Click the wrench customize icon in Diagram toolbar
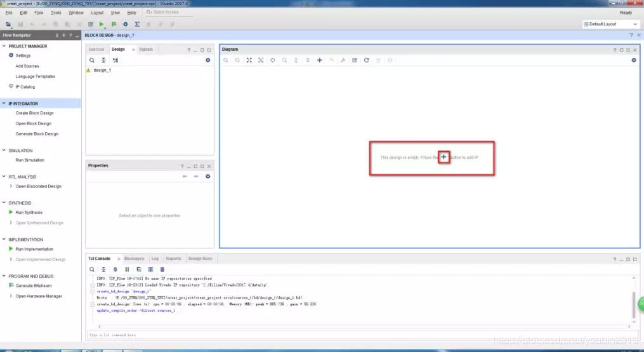Image resolution: width=644 pixels, height=352 pixels. tap(343, 60)
